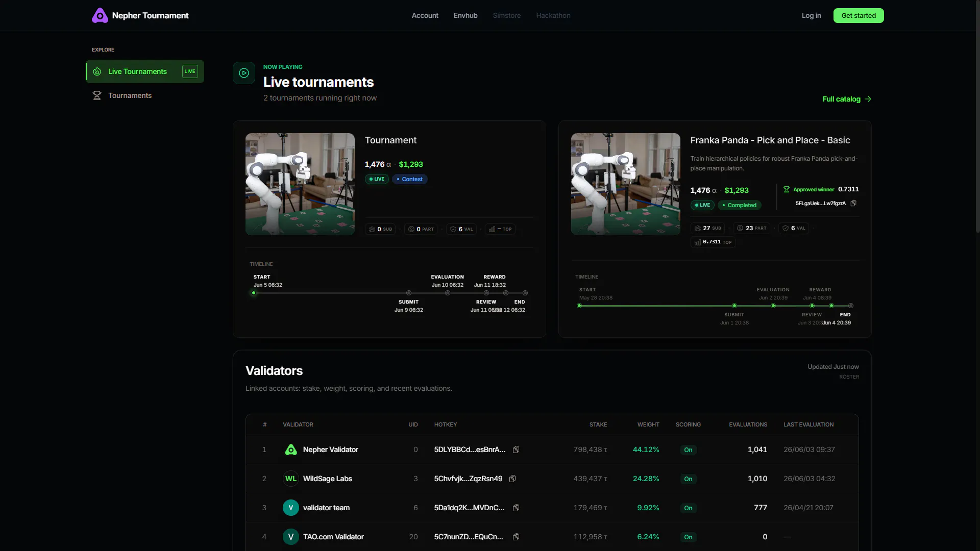Click the Live Tournaments flame icon
980x551 pixels.
click(x=97, y=71)
